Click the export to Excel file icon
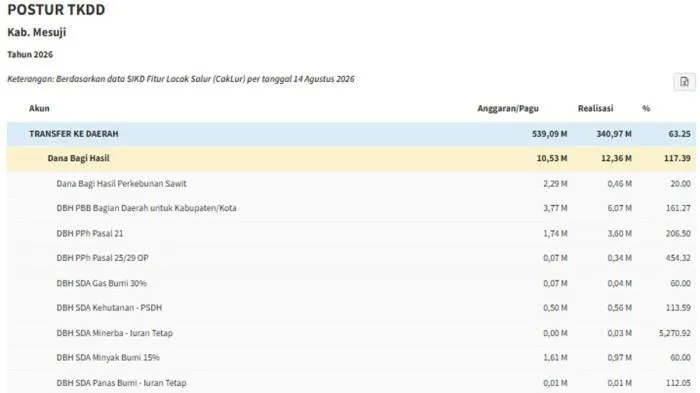Screen dimensions: 700x393 684,82
